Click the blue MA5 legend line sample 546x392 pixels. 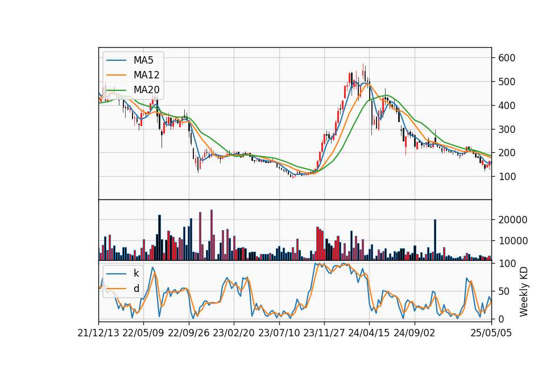click(x=116, y=60)
